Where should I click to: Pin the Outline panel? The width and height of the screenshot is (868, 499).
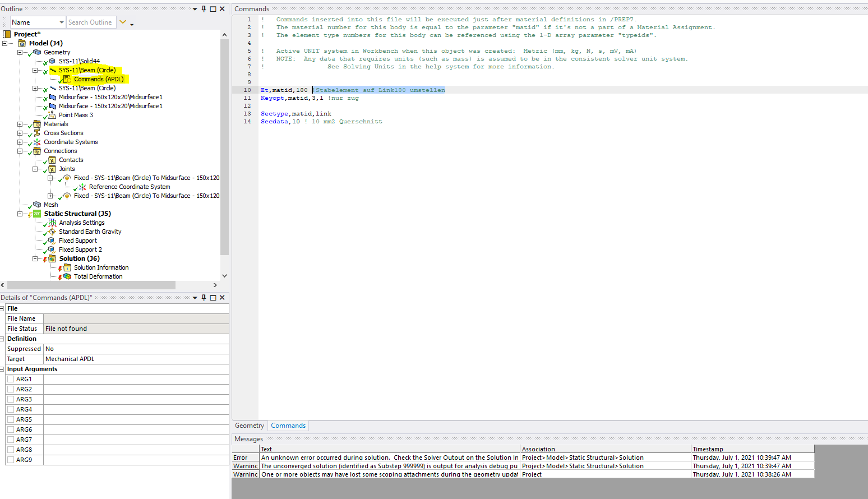(x=204, y=9)
